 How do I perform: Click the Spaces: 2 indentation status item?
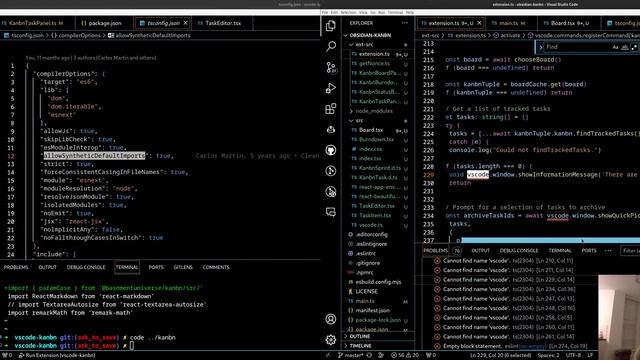[x=548, y=355]
